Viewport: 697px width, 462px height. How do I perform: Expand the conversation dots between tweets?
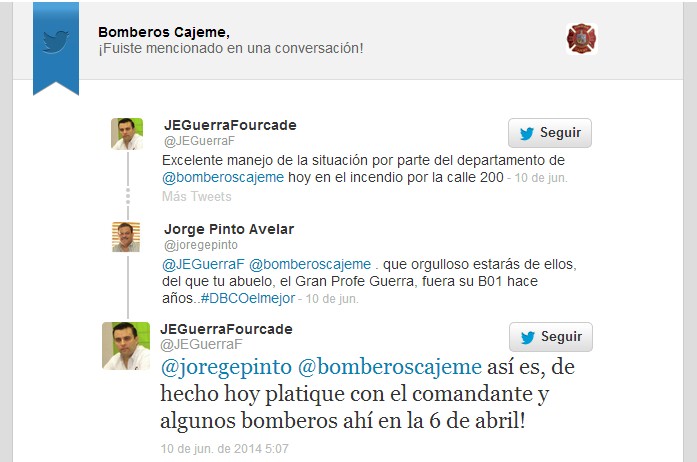click(128, 196)
